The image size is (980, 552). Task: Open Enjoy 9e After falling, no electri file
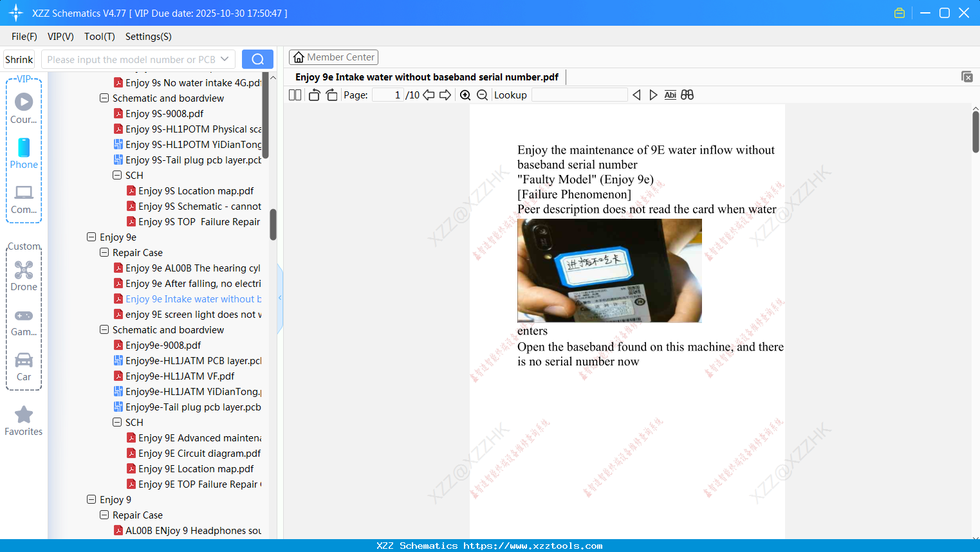tap(187, 283)
